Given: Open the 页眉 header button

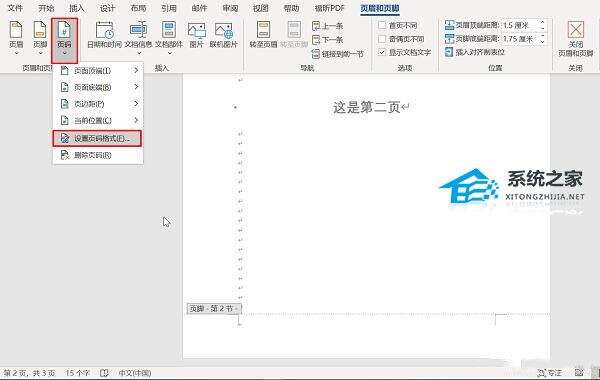Looking at the screenshot, I should 16,38.
